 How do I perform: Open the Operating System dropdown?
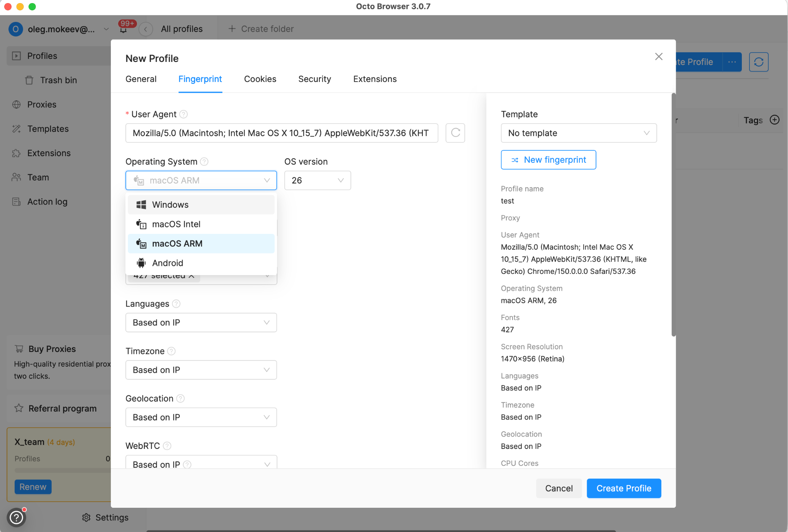201,180
